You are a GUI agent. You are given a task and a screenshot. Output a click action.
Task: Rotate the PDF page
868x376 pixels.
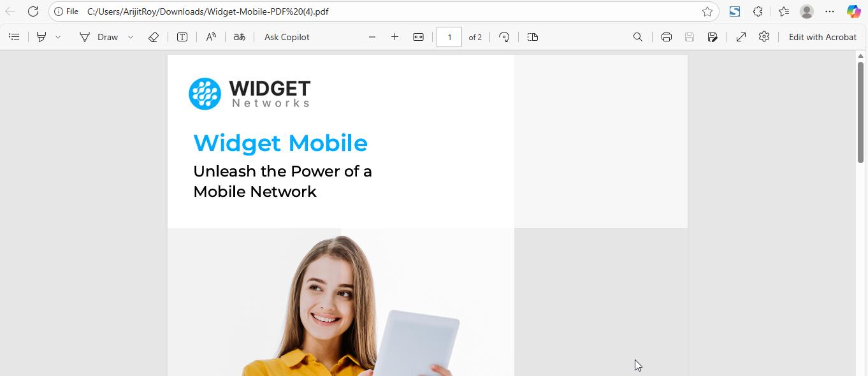pyautogui.click(x=504, y=37)
